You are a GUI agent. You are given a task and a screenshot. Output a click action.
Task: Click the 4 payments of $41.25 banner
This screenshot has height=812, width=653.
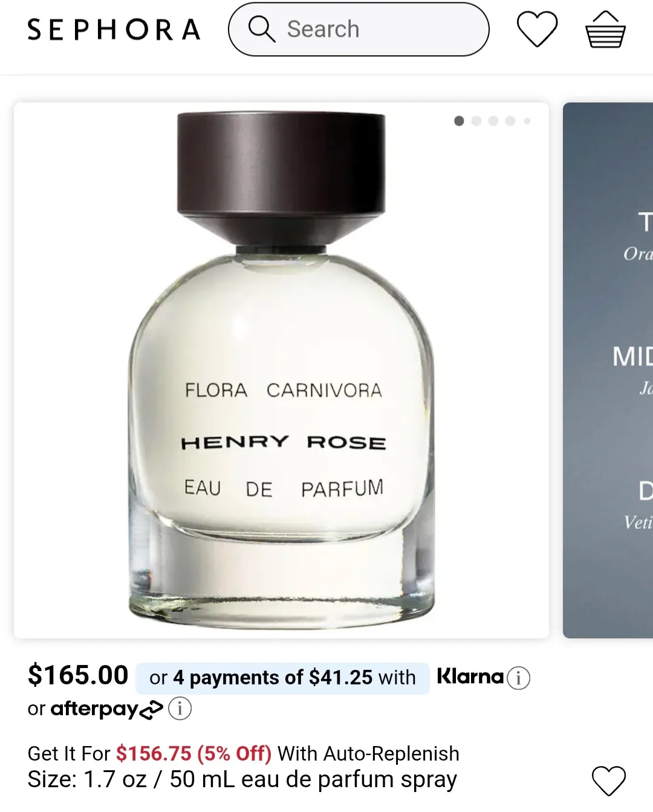pos(282,678)
